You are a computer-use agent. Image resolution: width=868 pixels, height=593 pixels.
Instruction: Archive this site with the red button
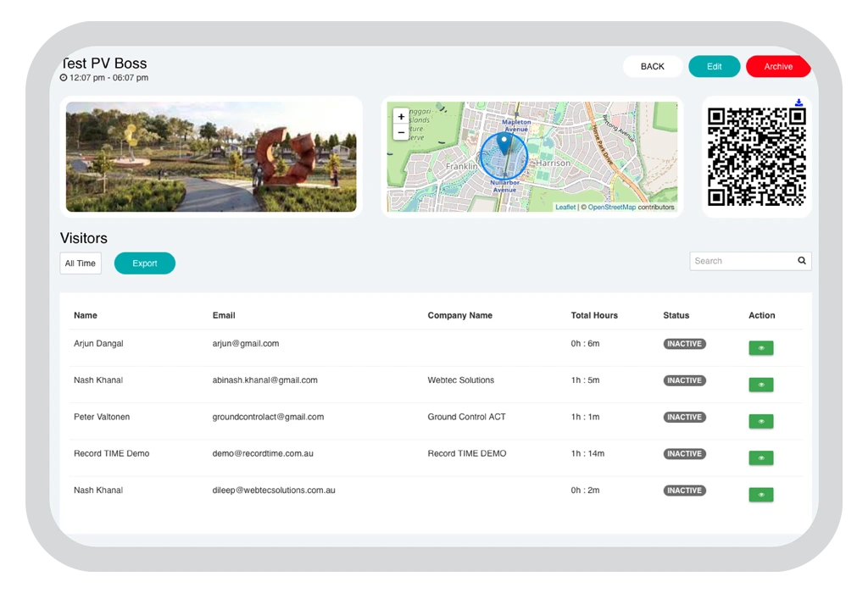[778, 67]
